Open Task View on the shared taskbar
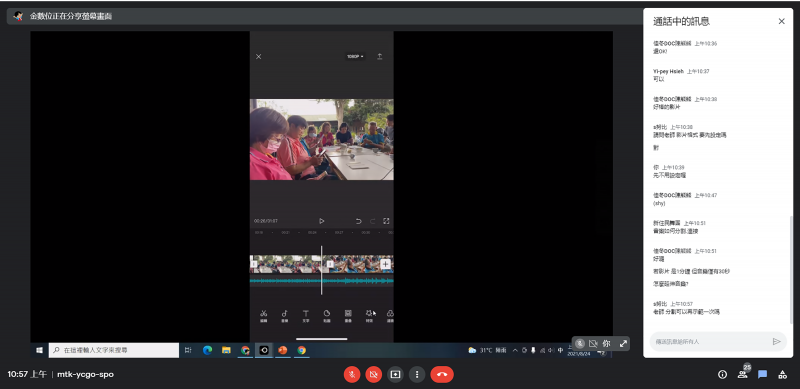The height and width of the screenshot is (389, 800). click(x=188, y=350)
